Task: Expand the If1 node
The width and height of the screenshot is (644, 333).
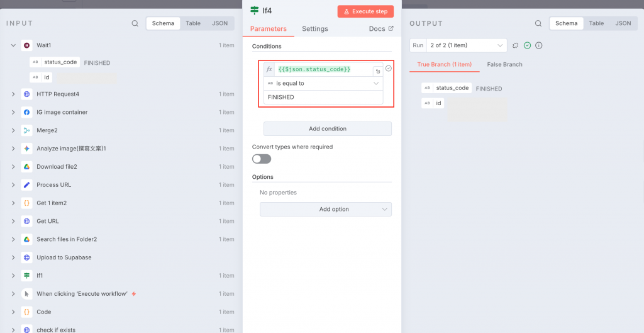Action: click(x=13, y=276)
